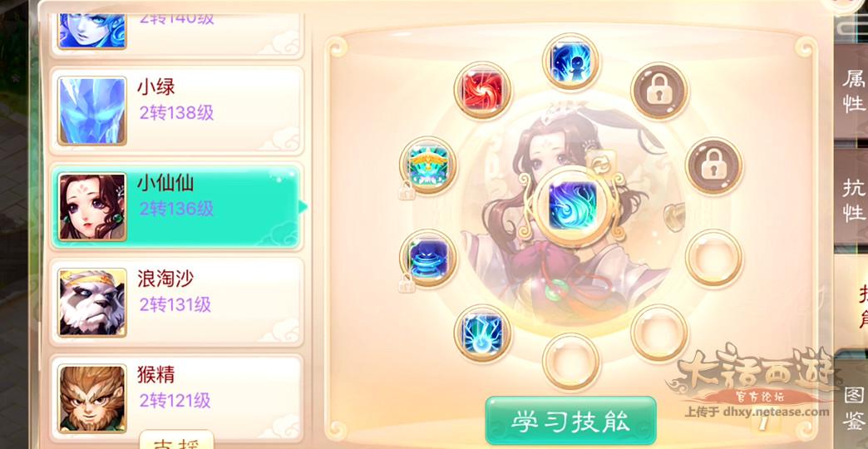This screenshot has height=449, width=868.
Task: Select empty skill slot at lower right
Action: click(658, 333)
